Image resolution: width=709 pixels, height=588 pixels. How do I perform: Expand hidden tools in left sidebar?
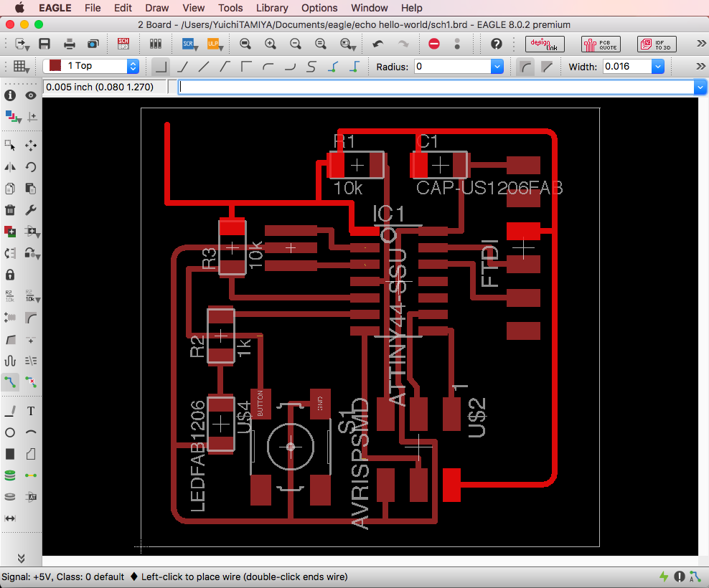coord(21,558)
